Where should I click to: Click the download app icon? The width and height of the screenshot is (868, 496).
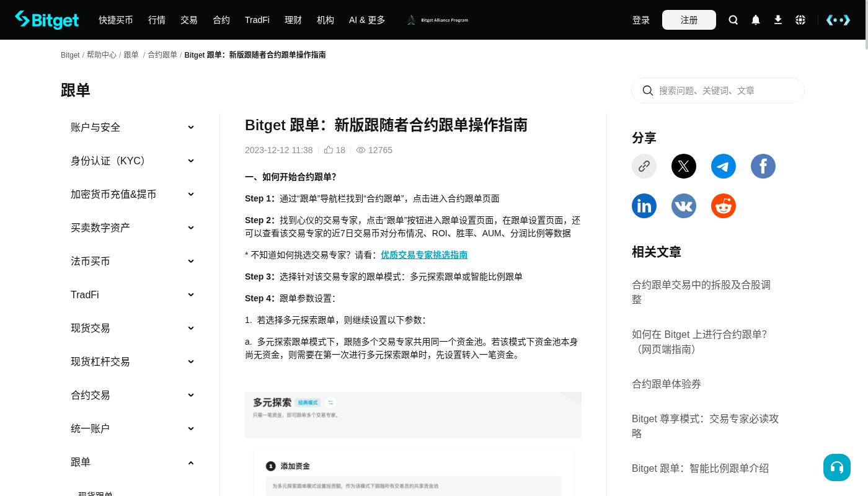click(778, 20)
